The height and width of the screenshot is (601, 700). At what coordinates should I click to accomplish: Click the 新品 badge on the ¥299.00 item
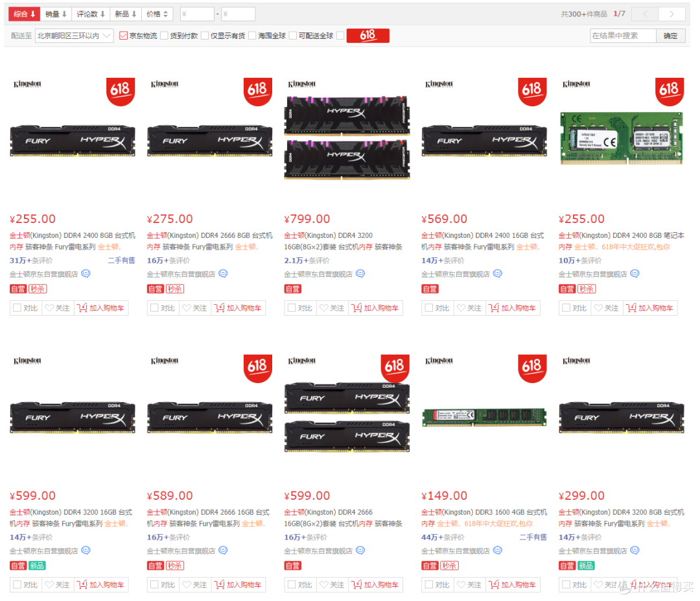click(587, 566)
